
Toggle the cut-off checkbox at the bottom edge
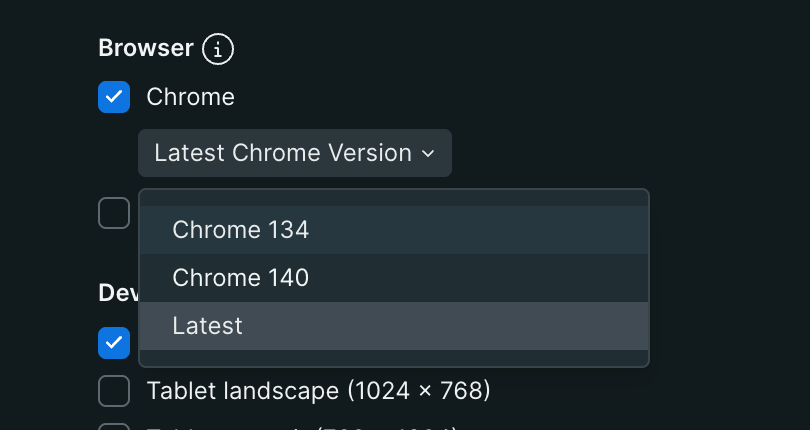coord(114,427)
